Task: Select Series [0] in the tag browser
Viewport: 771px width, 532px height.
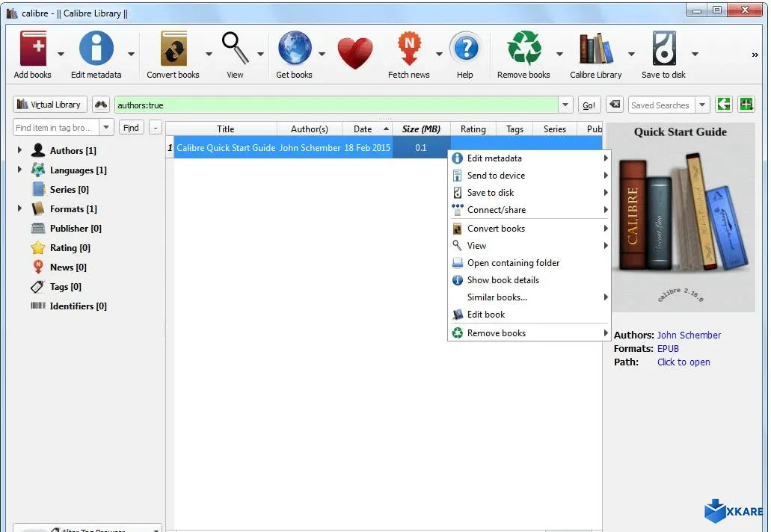Action: 70,190
